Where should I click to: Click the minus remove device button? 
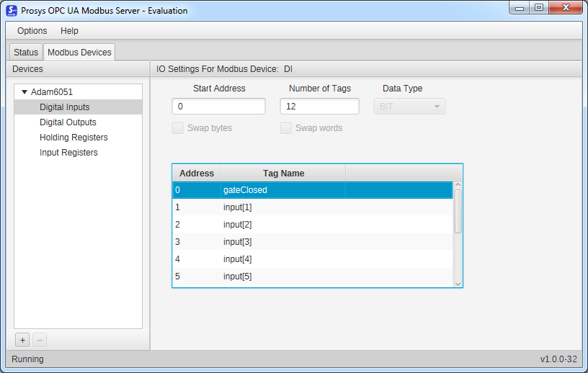point(40,340)
